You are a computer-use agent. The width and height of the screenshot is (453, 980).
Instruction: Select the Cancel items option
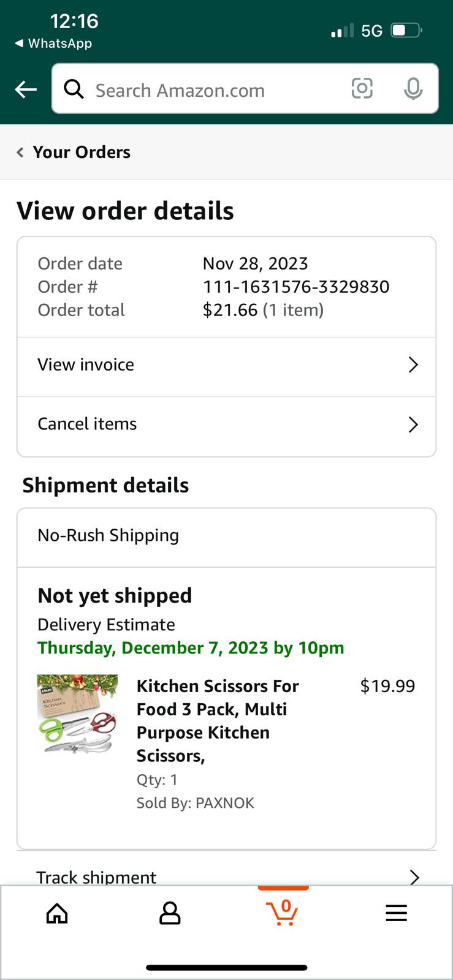point(87,424)
